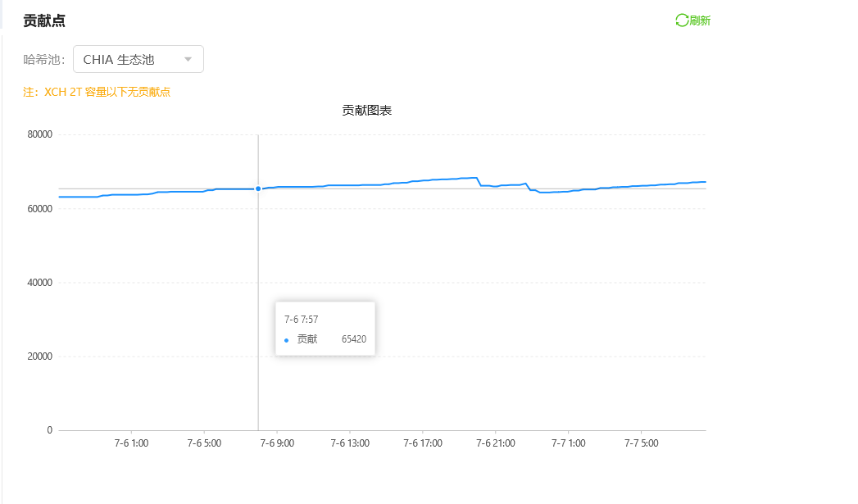
Task: Open the CHIA 生态池 hash pool dropdown
Action: [138, 59]
